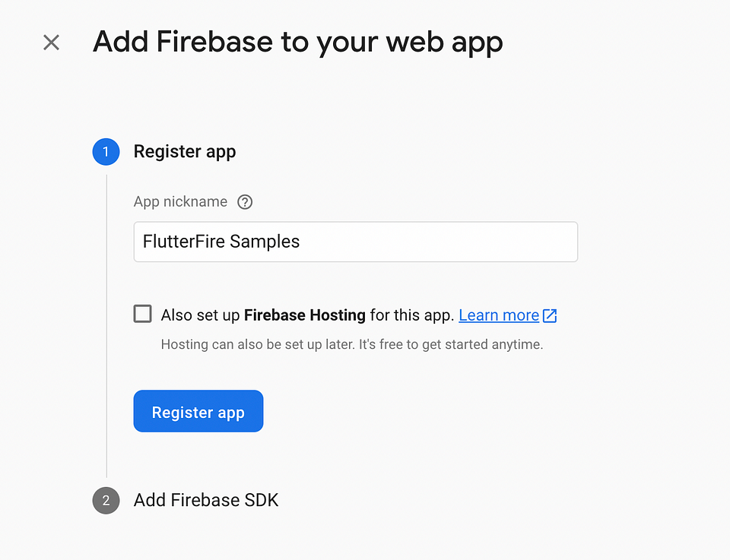Click the vertical stepper connector line
Image resolution: width=730 pixels, height=560 pixels.
pyautogui.click(x=106, y=325)
